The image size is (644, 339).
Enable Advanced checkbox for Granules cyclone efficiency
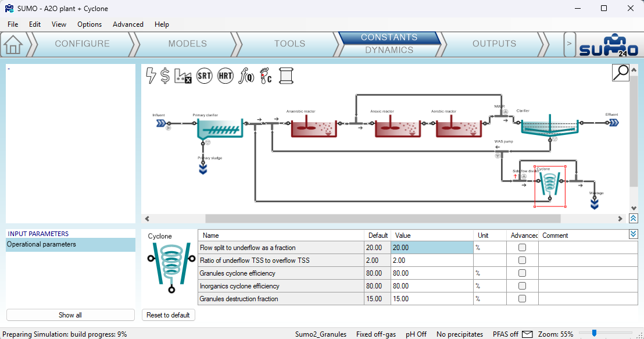click(522, 273)
